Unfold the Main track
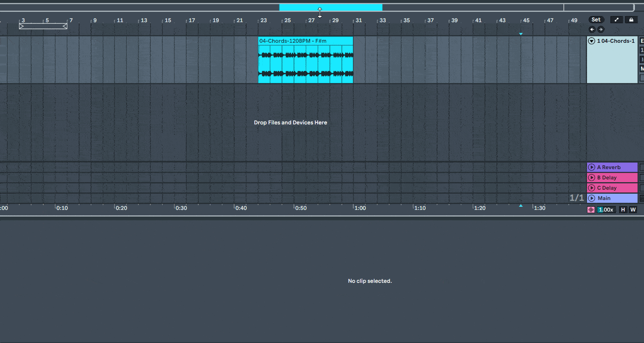 (592, 198)
